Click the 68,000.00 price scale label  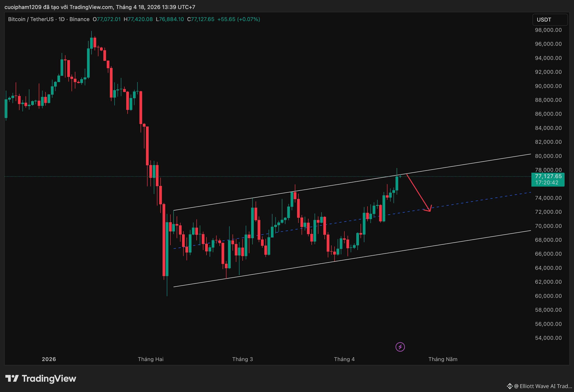pyautogui.click(x=548, y=240)
